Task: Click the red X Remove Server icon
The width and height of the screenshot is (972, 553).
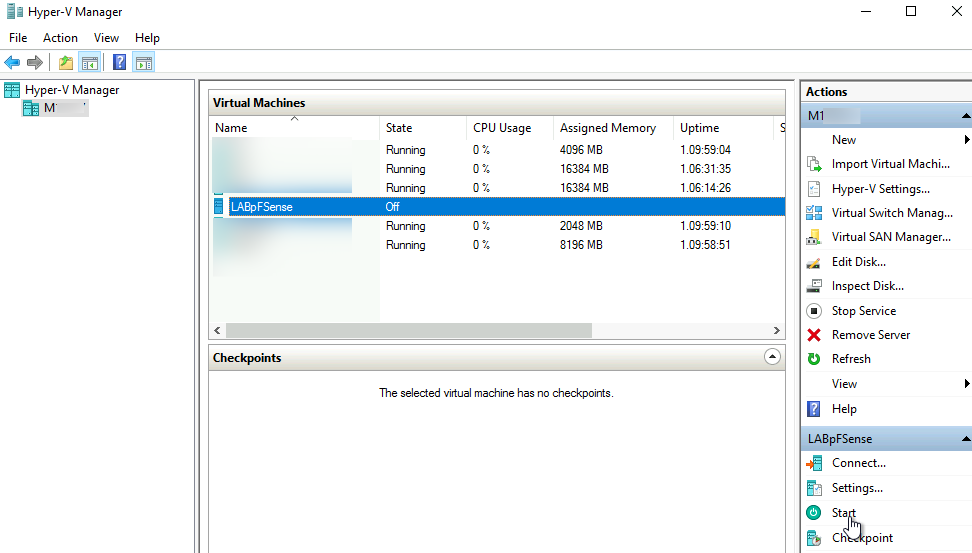Action: [x=814, y=335]
